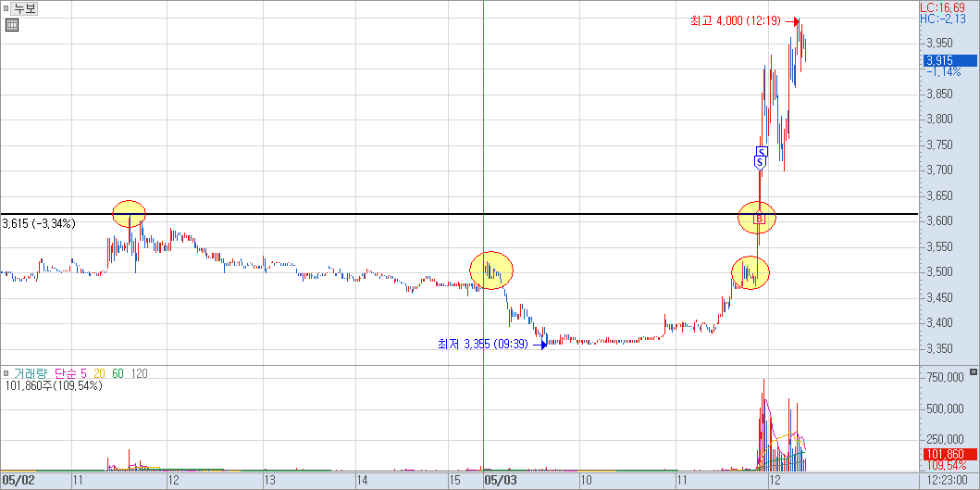The width and height of the screenshot is (980, 490).
Task: Click the orange 20 moving average label
Action: pos(99,373)
